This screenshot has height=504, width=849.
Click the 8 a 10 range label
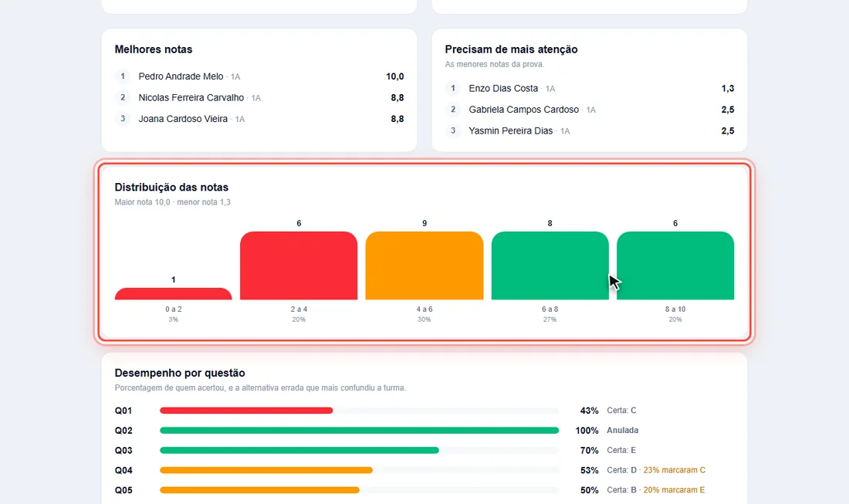point(675,309)
